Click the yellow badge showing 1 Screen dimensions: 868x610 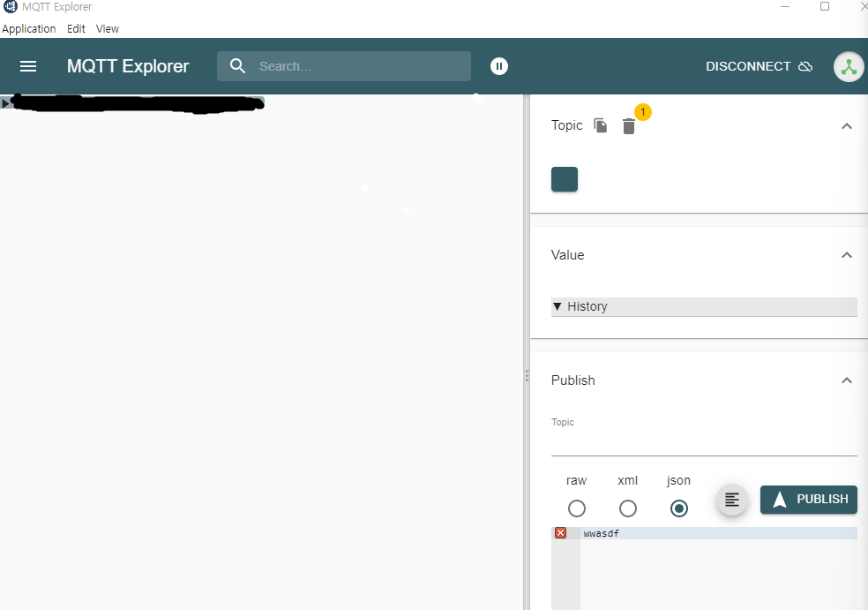(x=643, y=112)
